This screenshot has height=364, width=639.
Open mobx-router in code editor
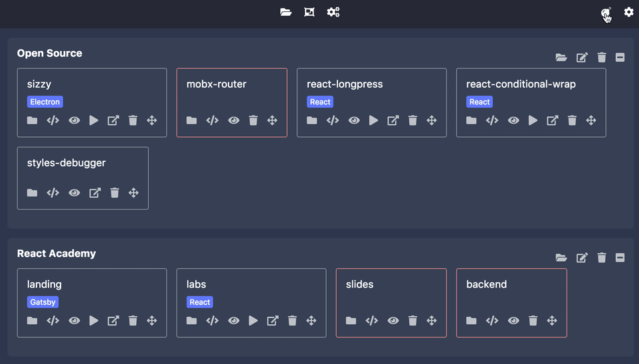[213, 120]
